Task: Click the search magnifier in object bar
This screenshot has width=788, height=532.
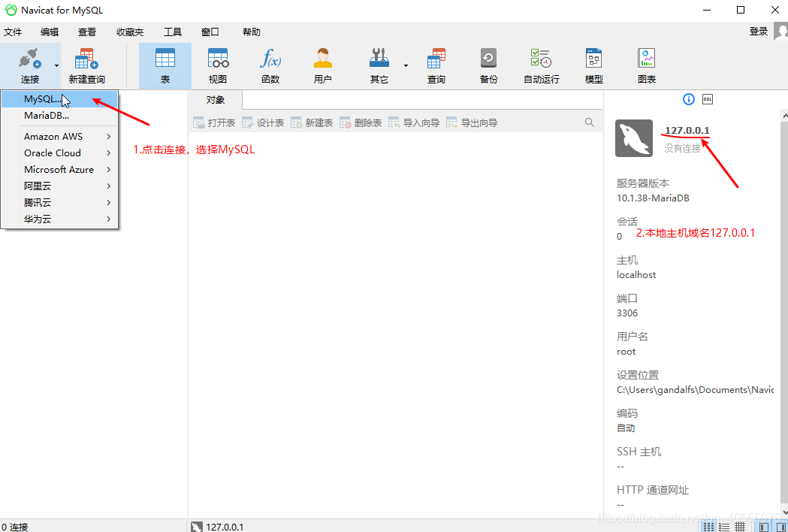Action: [590, 122]
